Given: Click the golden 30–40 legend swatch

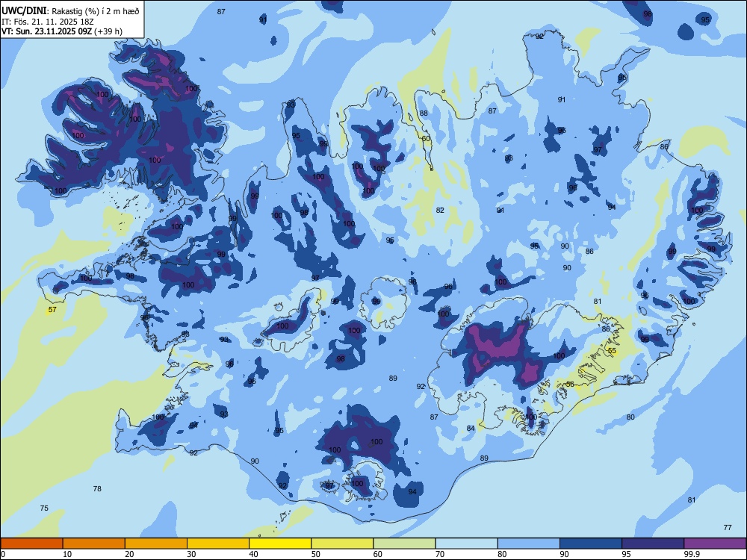Looking at the screenshot, I should tap(218, 544).
